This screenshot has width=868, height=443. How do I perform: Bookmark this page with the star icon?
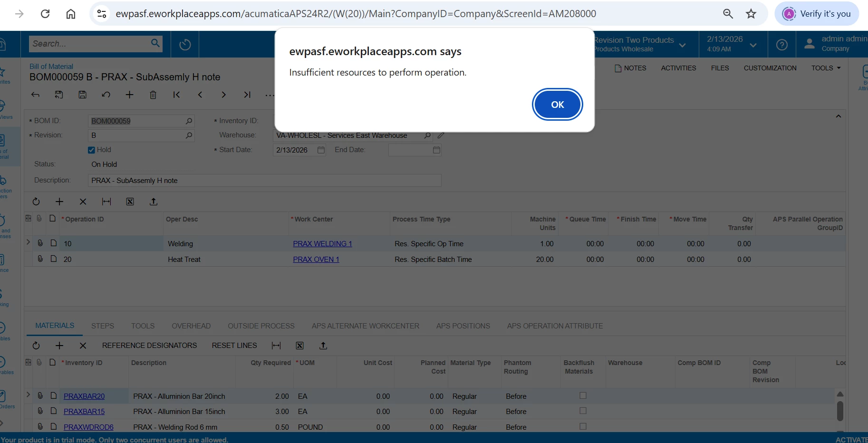[x=751, y=14]
